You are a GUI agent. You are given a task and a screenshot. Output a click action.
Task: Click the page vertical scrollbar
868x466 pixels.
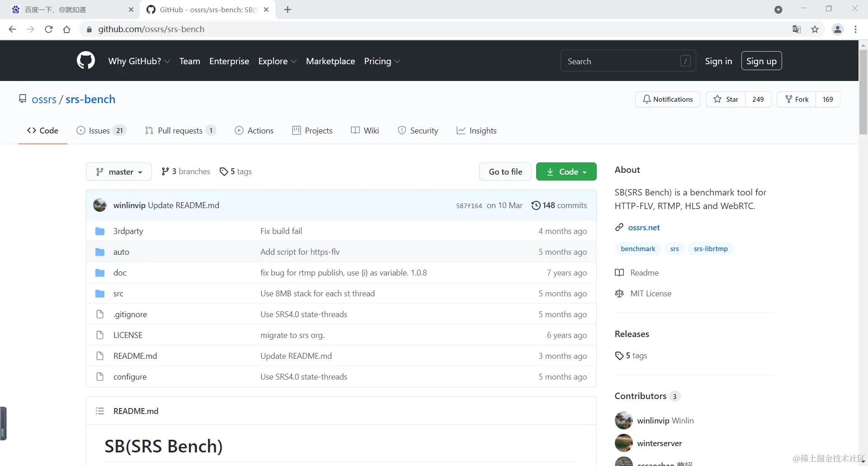click(x=863, y=92)
